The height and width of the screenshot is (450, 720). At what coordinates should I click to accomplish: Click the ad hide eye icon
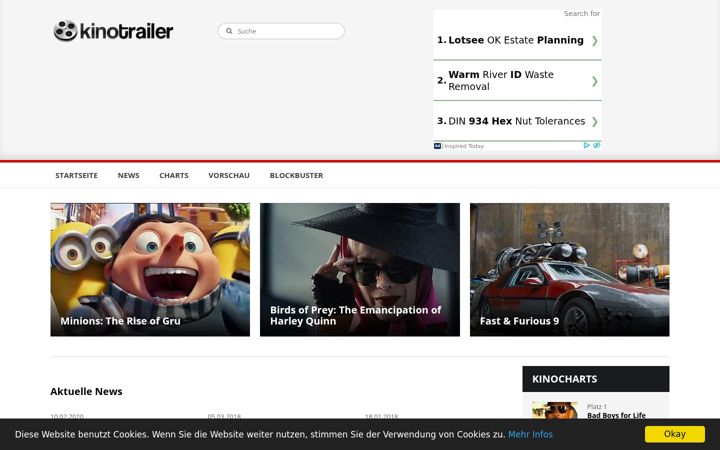pos(596,146)
